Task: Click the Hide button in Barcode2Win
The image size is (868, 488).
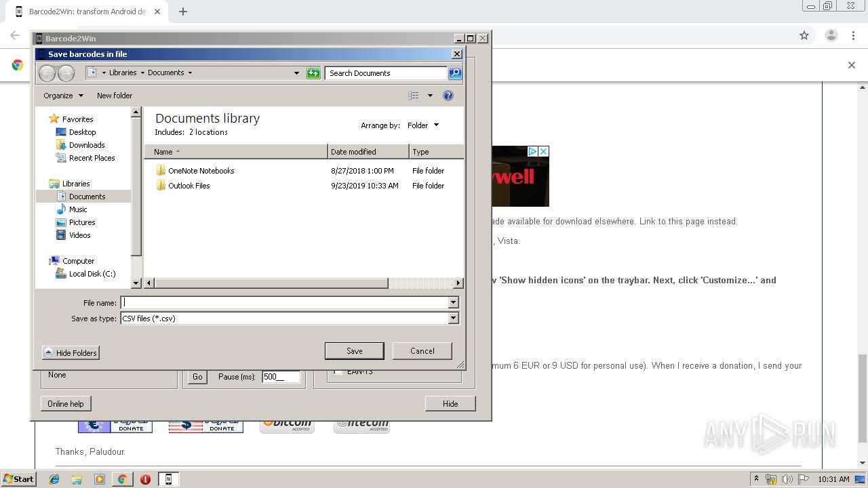Action: [x=450, y=403]
